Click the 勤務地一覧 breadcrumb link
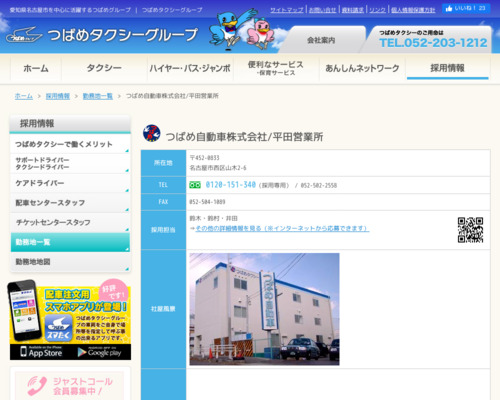Image resolution: width=500 pixels, height=400 pixels. [x=98, y=96]
